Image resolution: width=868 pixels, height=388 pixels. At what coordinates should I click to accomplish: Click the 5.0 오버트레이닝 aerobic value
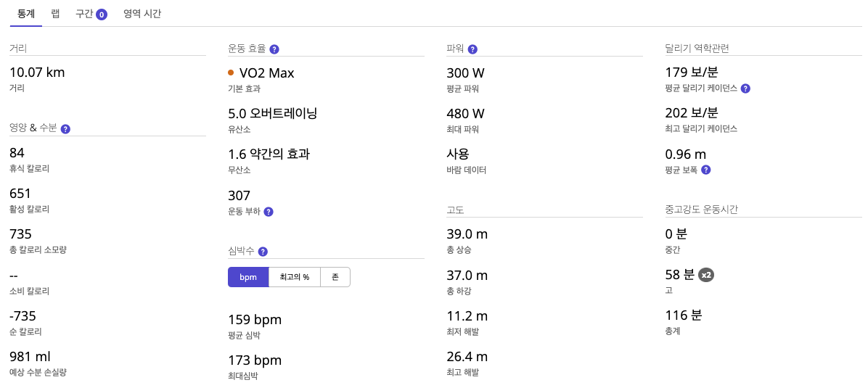pos(273,113)
